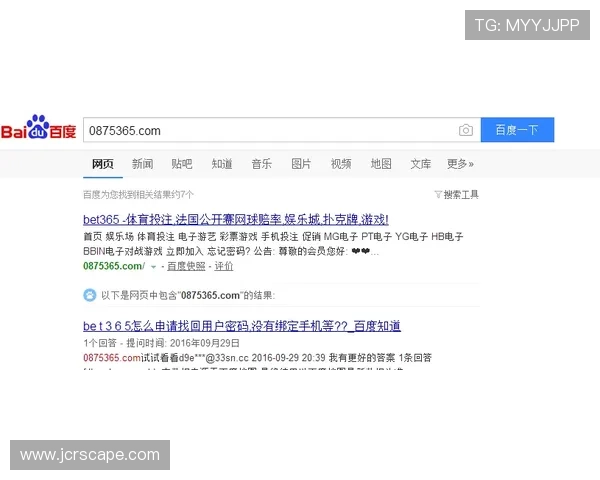Expand the 更多» menu
This screenshot has width=600, height=480.
pyautogui.click(x=460, y=164)
